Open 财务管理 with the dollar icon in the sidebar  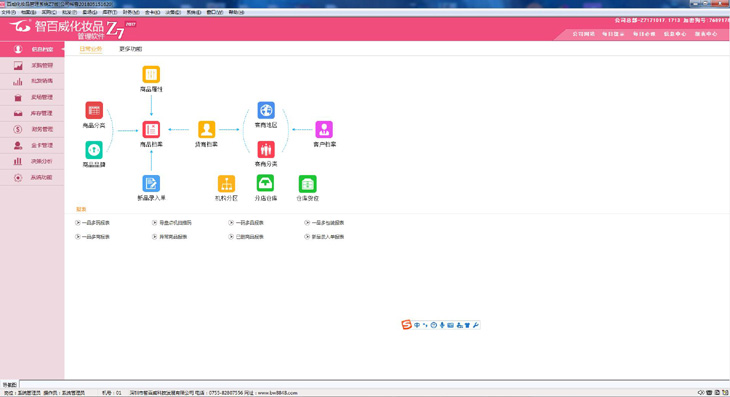32,129
